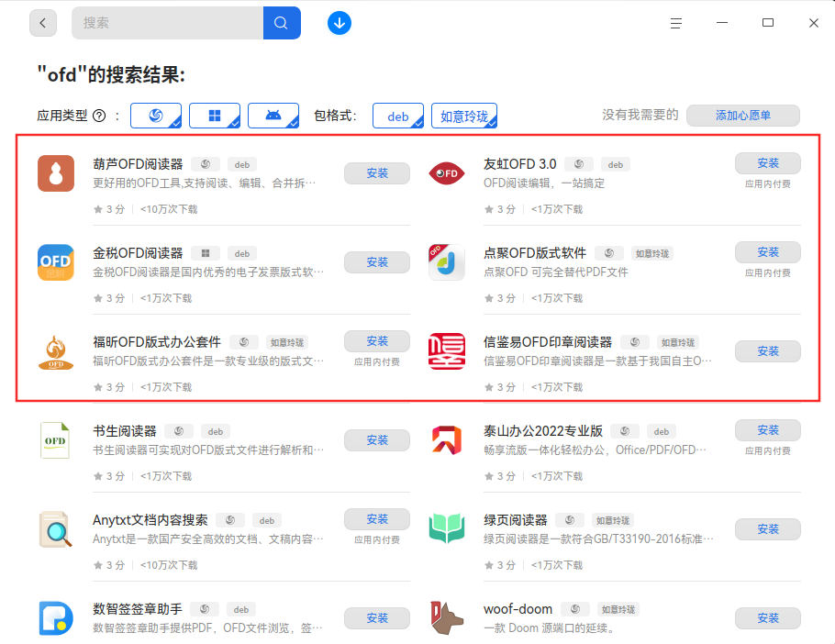Install 点聚OFD版式软件
The width and height of the screenshot is (835, 644).
tap(768, 252)
